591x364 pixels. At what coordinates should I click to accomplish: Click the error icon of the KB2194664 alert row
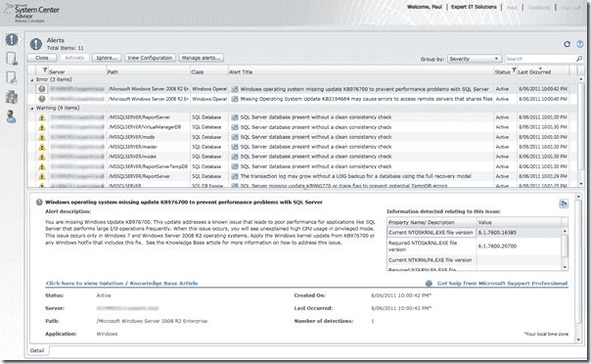point(42,99)
